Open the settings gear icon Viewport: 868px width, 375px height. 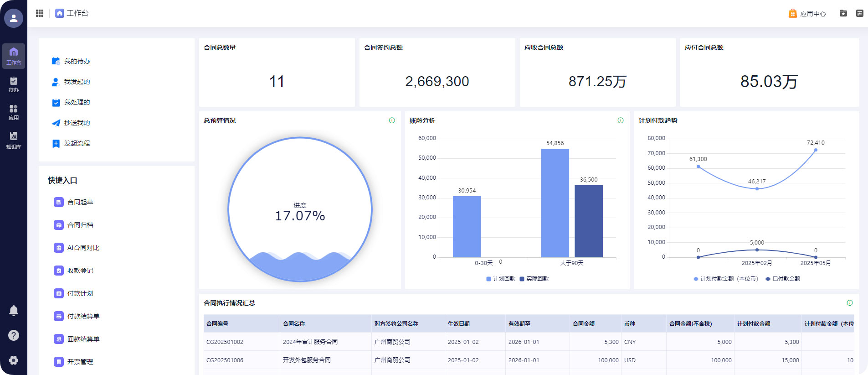pos(14,360)
